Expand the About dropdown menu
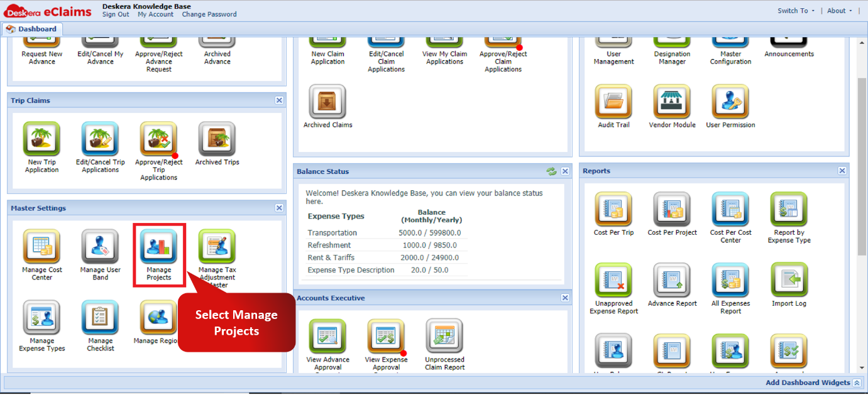The image size is (868, 395). [840, 11]
